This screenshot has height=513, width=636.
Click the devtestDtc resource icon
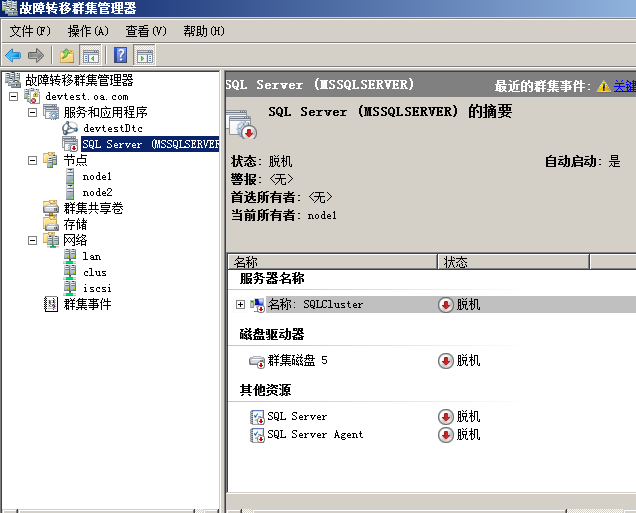pos(70,128)
